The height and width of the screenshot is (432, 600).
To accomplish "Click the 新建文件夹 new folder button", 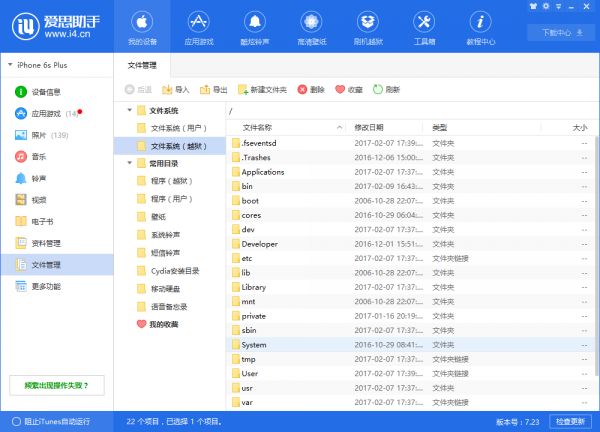I will click(262, 90).
